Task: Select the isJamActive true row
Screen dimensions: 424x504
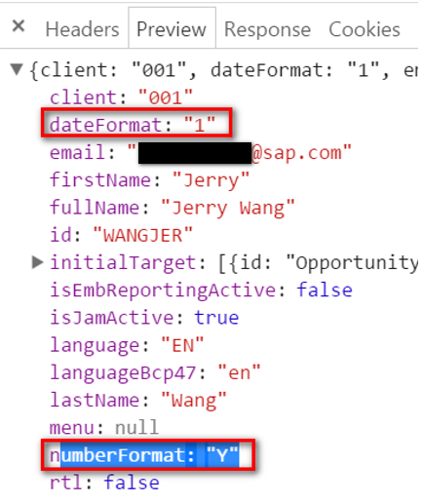Action: pos(144,318)
